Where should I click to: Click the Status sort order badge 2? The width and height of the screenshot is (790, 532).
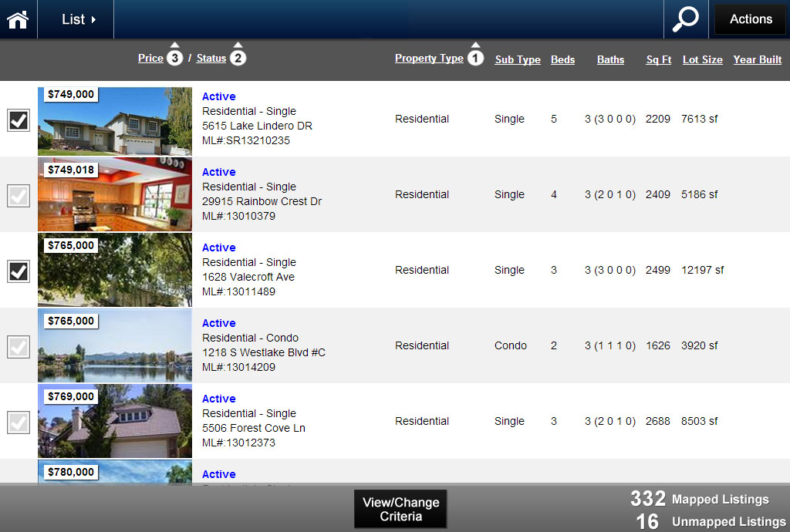[x=238, y=58]
